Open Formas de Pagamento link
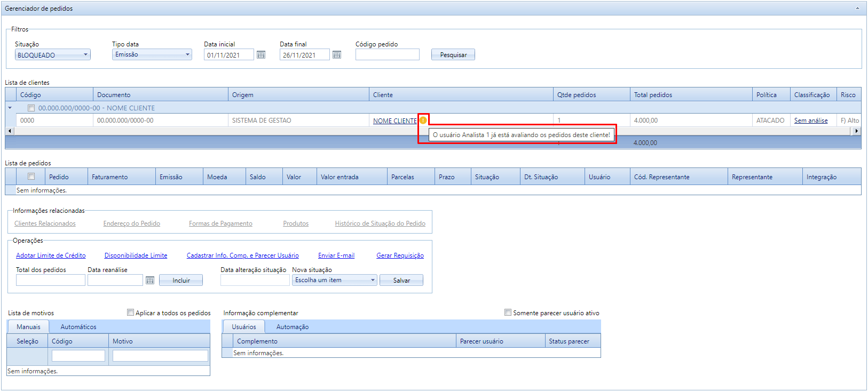The width and height of the screenshot is (868, 392). pyautogui.click(x=220, y=223)
